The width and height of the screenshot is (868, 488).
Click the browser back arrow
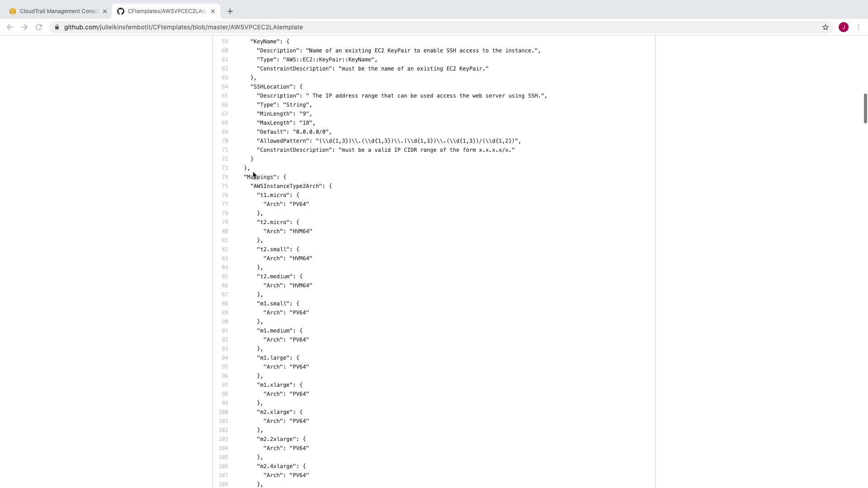[x=10, y=27]
